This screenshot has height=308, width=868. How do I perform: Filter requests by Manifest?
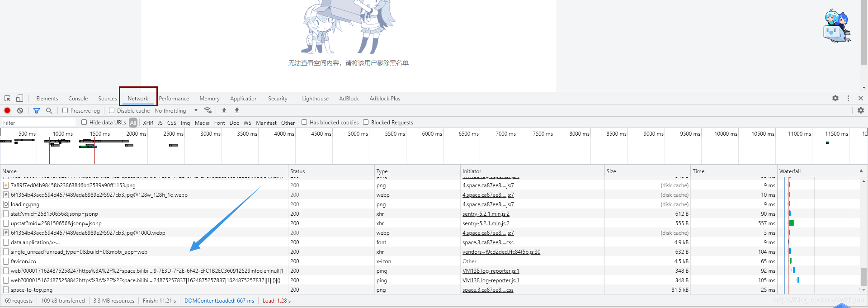point(266,123)
